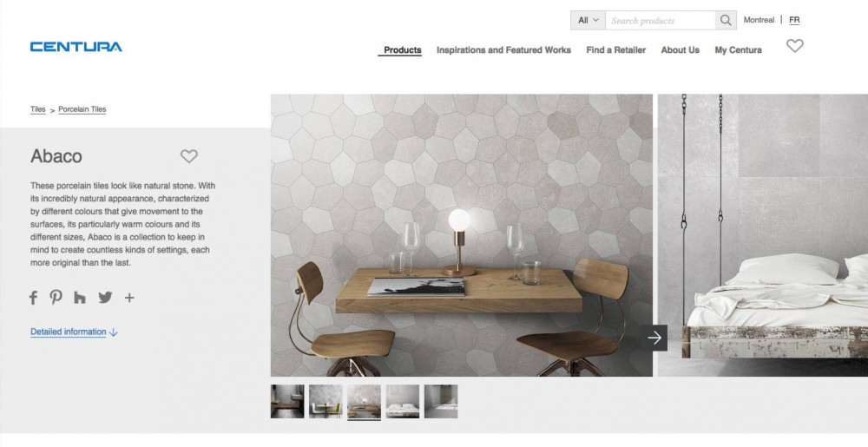Screen dimensions: 868x447
Task: Share on Facebook icon
Action: (x=33, y=298)
